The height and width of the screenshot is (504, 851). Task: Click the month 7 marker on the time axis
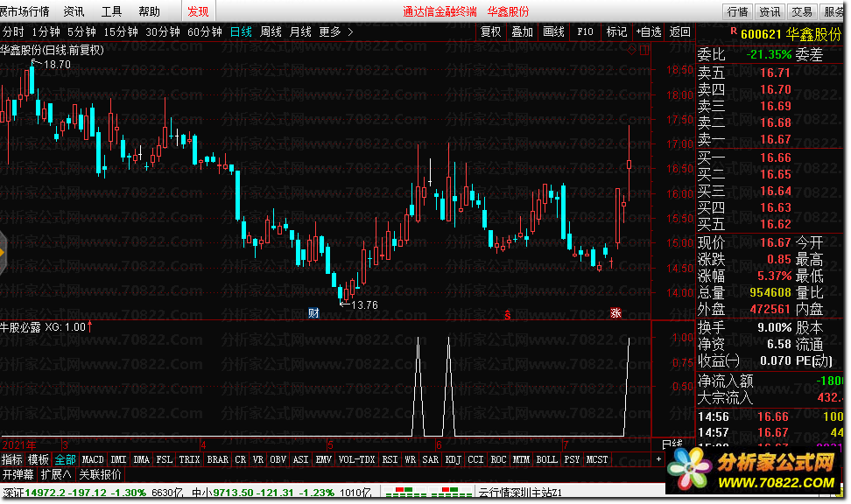[x=566, y=445]
